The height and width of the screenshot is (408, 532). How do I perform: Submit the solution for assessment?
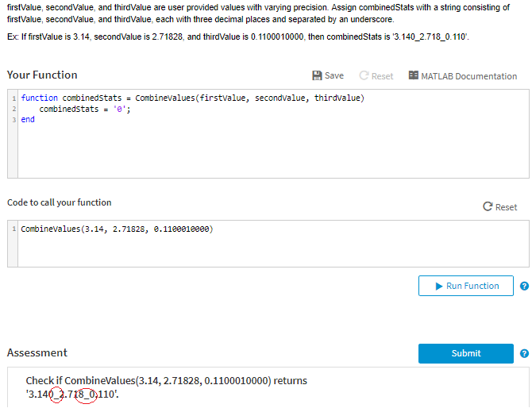[466, 353]
